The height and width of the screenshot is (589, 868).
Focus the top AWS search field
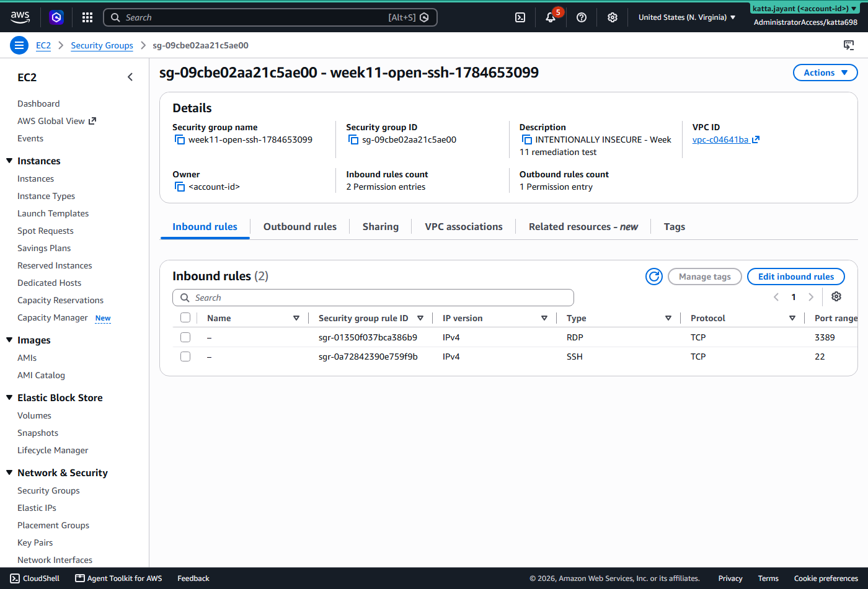click(x=270, y=17)
